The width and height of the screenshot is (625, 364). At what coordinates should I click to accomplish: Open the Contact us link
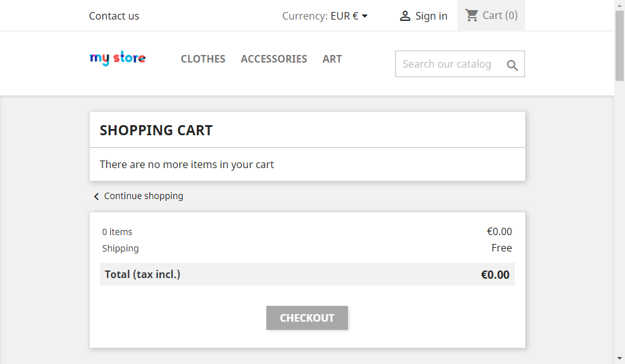[114, 16]
